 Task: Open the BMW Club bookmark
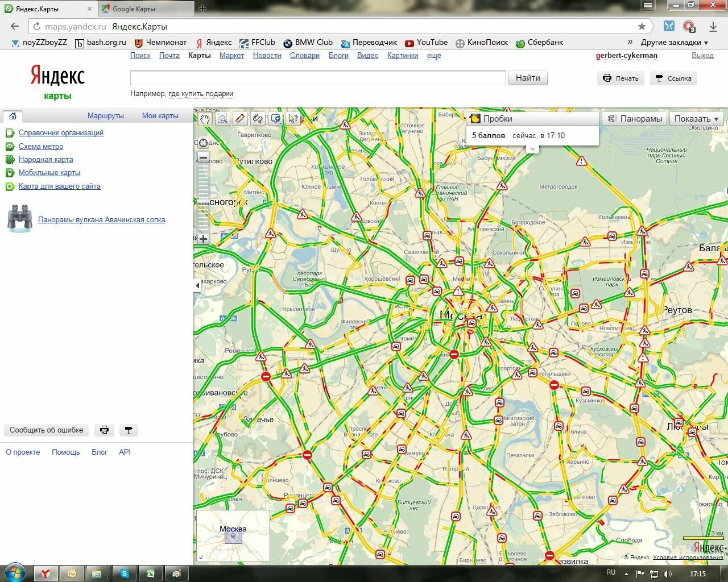308,43
